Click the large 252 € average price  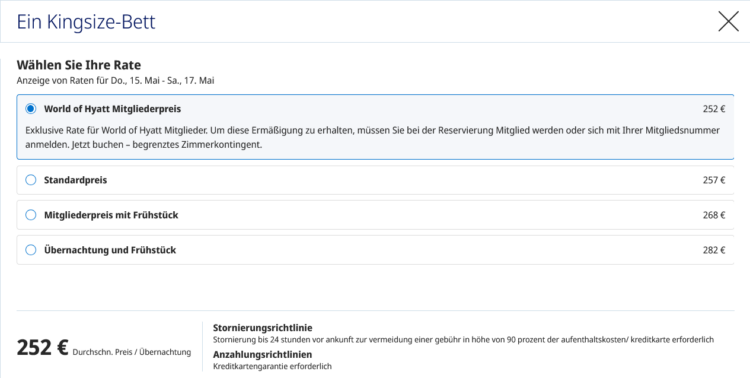[43, 347]
